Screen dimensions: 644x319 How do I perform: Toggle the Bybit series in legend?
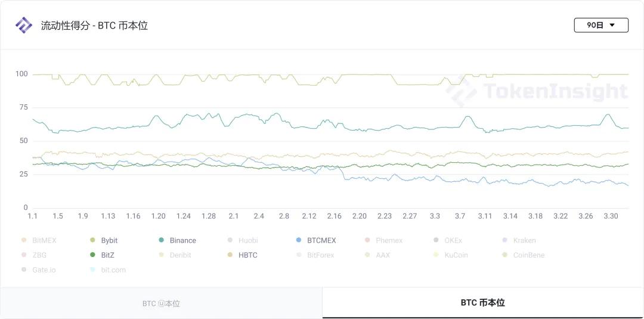(109, 240)
